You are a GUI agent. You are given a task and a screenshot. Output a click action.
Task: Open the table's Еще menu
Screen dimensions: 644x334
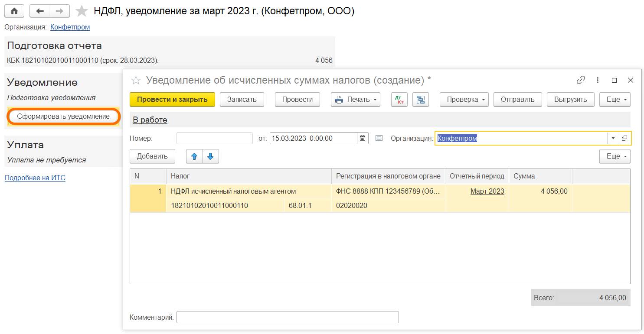click(615, 156)
